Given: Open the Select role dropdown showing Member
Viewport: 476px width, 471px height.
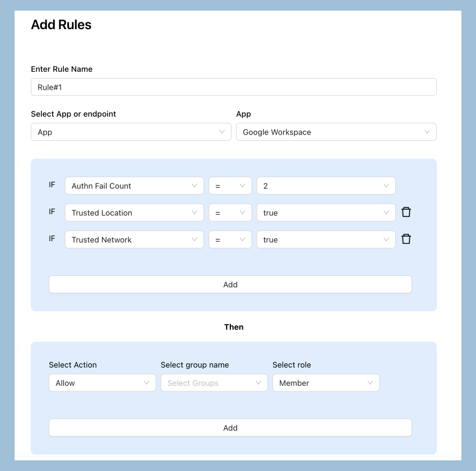Looking at the screenshot, I should click(x=326, y=383).
